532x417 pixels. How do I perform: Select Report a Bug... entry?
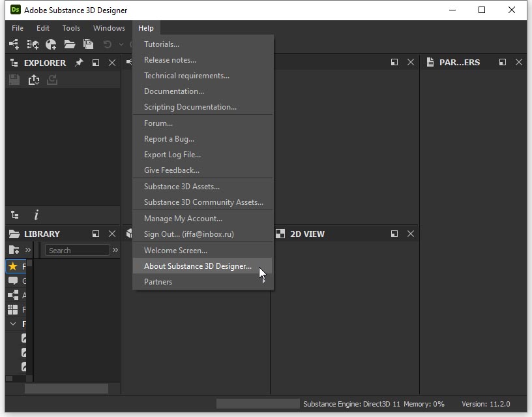203,139
